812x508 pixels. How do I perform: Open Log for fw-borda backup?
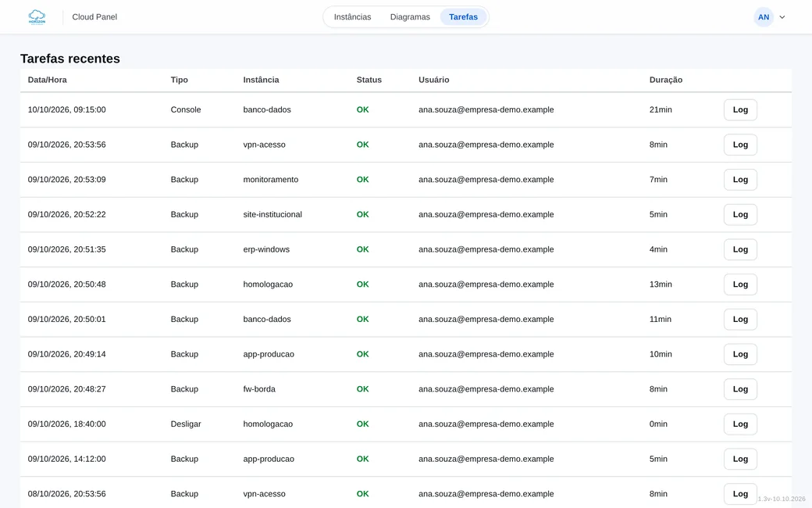click(x=740, y=389)
